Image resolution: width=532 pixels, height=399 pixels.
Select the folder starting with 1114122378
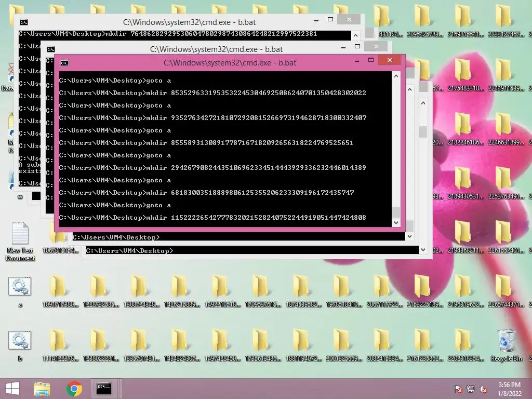tap(60, 345)
